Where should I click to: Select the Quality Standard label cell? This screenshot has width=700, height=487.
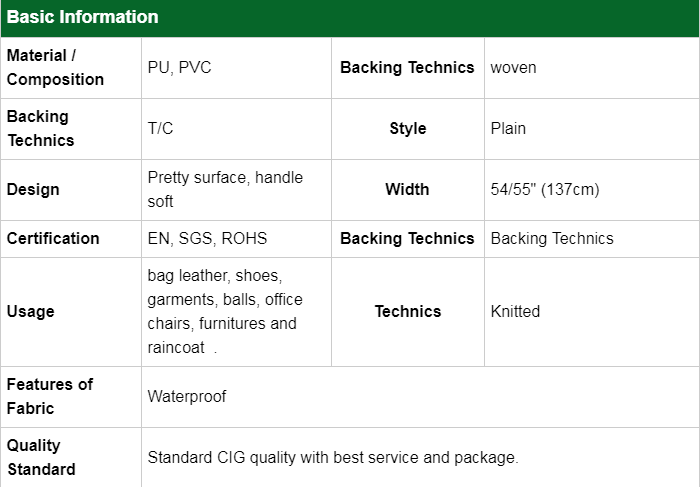click(x=41, y=457)
